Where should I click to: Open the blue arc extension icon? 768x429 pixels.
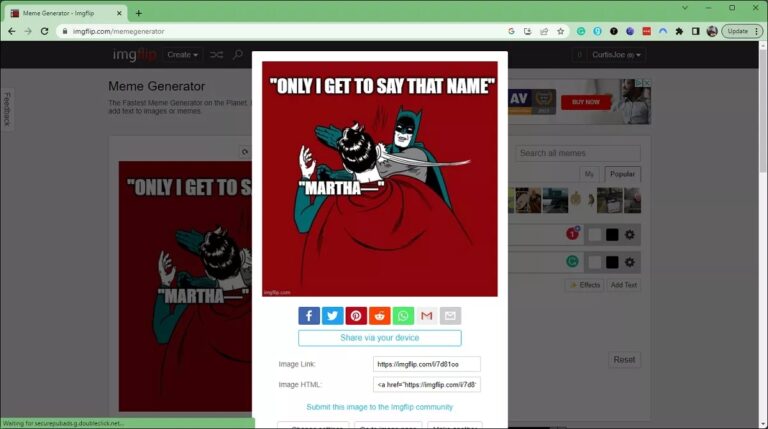[x=663, y=31]
